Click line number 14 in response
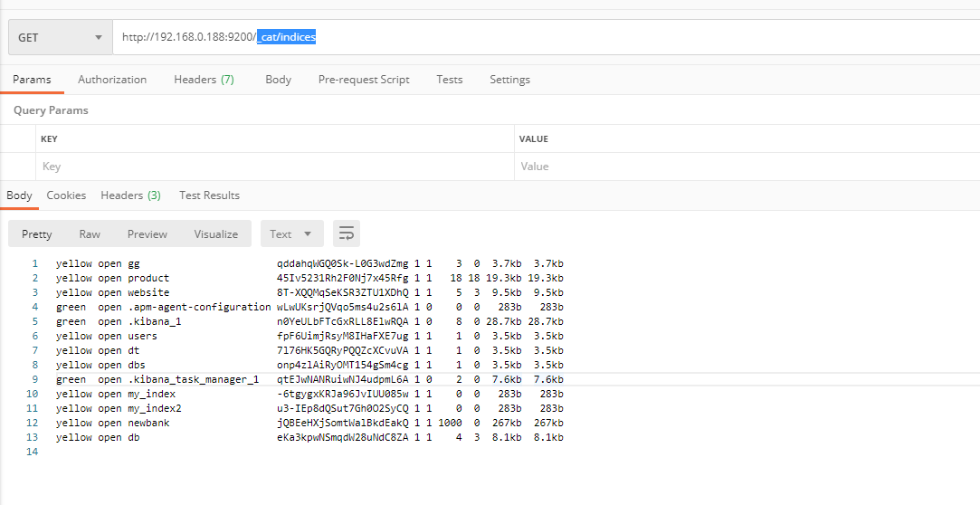The height and width of the screenshot is (505, 980). pyautogui.click(x=32, y=452)
